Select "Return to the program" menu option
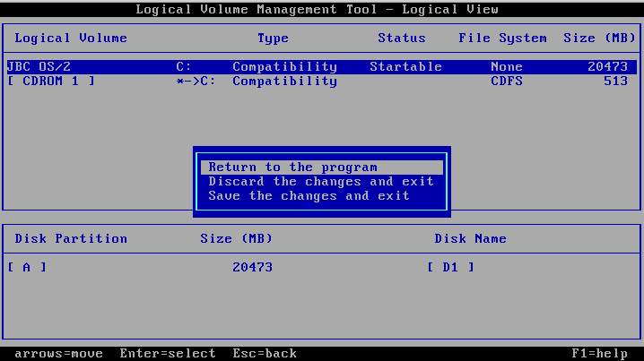This screenshot has height=361, width=644. click(292, 168)
